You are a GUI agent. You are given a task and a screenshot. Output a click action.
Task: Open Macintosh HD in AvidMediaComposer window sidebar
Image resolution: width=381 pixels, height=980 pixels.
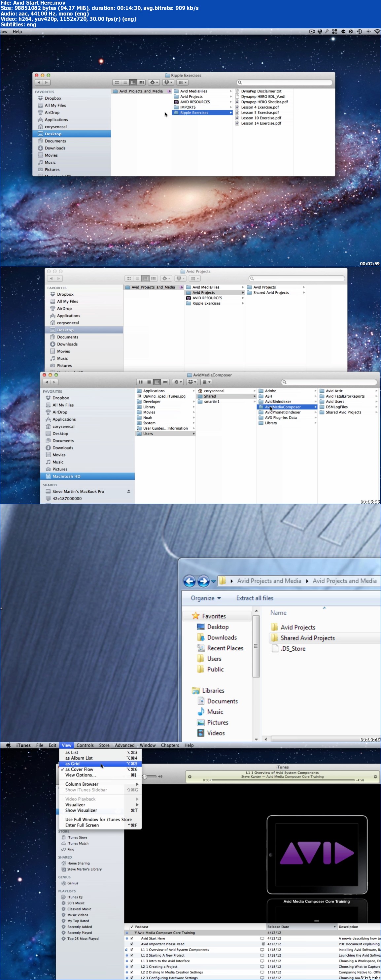(x=87, y=476)
